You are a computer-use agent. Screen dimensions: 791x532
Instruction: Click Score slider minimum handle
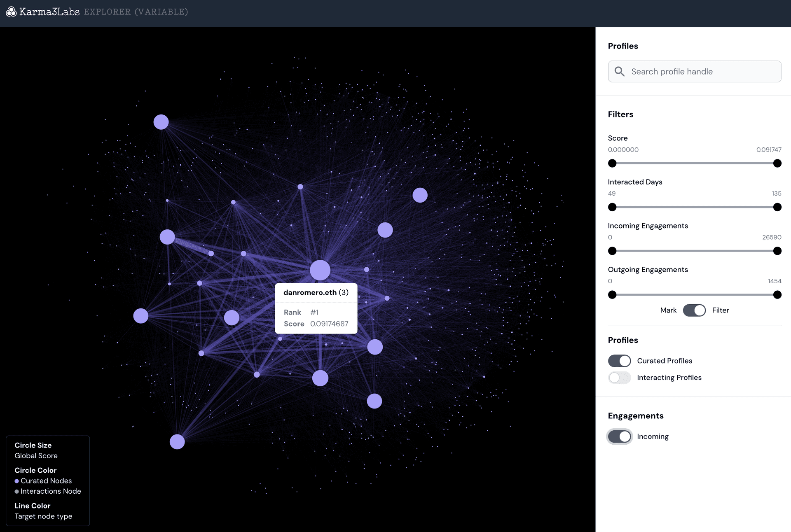click(x=612, y=163)
